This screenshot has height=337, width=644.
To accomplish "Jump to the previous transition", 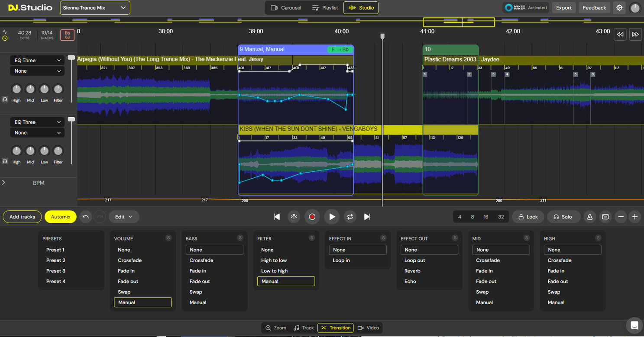I will tap(277, 217).
